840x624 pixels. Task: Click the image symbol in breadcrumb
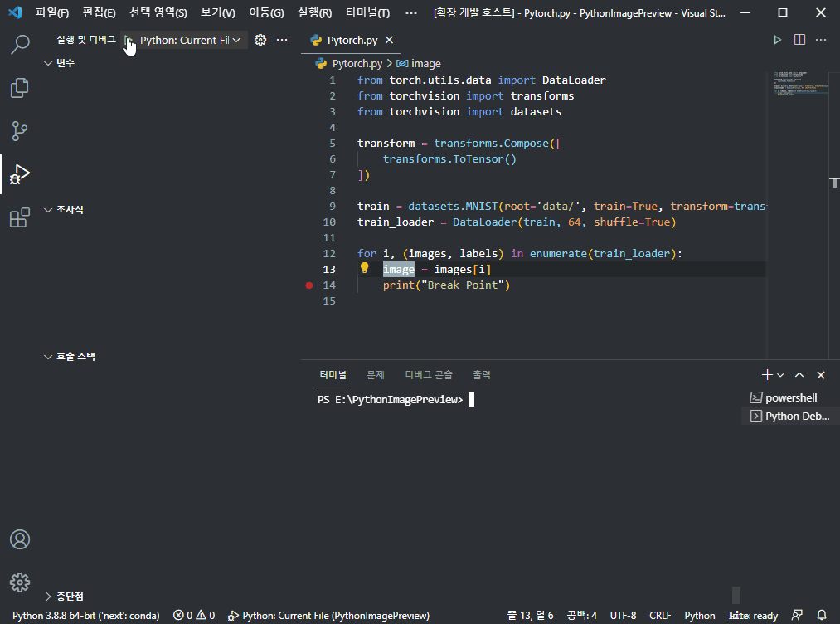pos(419,63)
